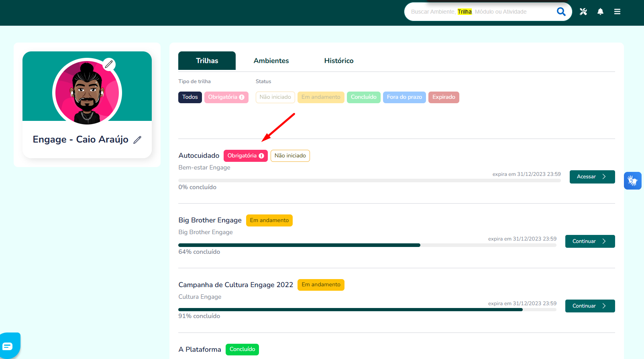
Task: Open Campanha de Cultura Engage 2022 title
Action: (236, 285)
